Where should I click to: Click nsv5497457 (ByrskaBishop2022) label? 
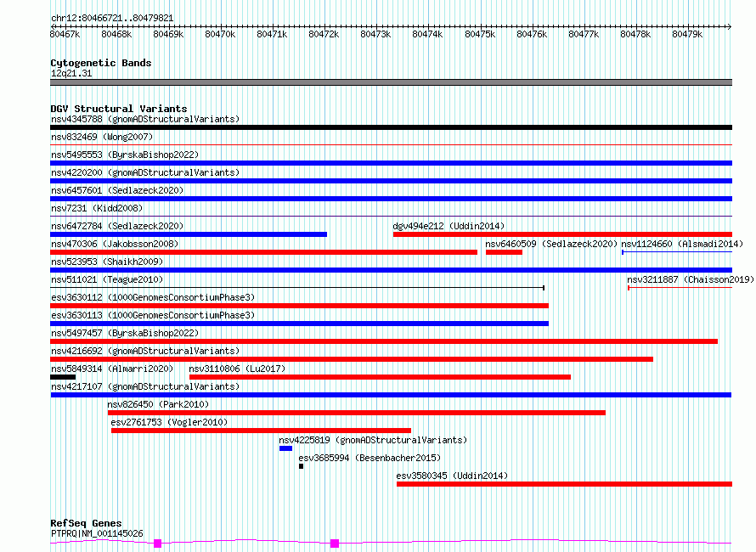[125, 333]
